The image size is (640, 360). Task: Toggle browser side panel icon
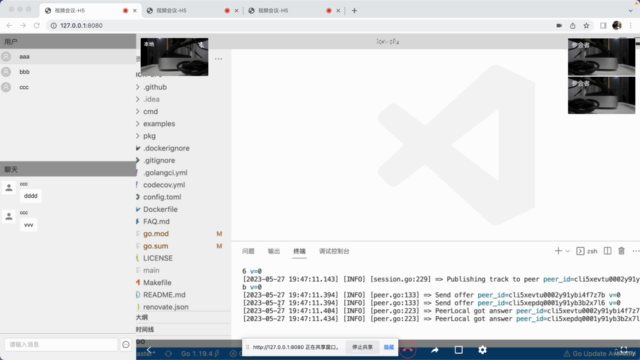coord(603,25)
